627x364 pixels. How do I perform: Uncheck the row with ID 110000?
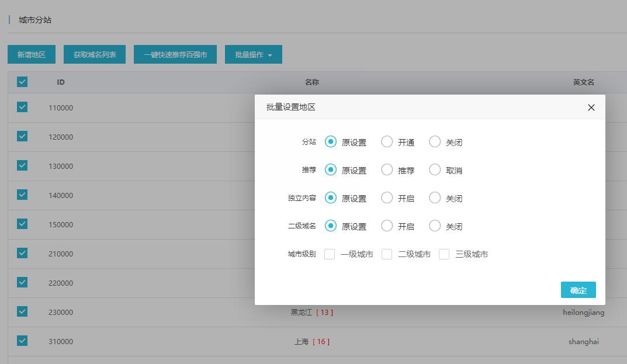pos(22,108)
